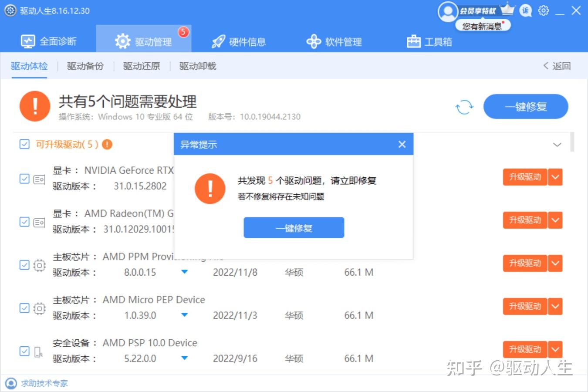Screen dimensions: 588x392
Task: Open the 硬件信息 tab
Action: click(238, 42)
